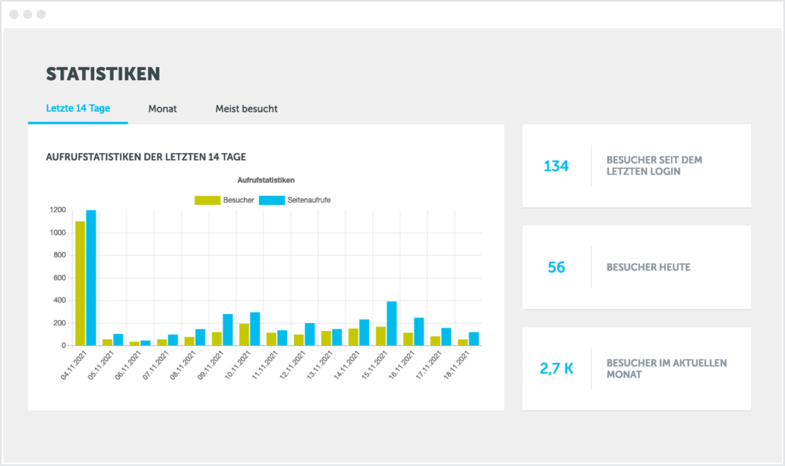Viewport: 785px width, 466px height.
Task: Click the blue bar for 10.11.2021
Action: [255, 329]
